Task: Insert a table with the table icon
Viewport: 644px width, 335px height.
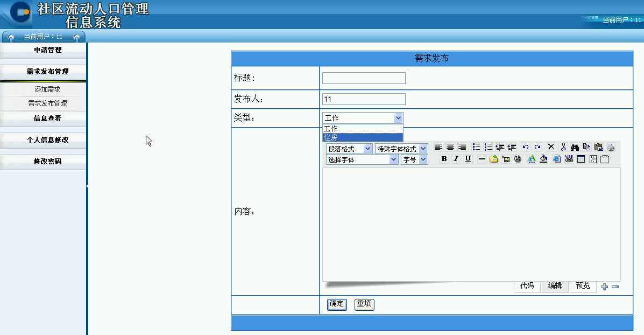Action: [581, 159]
